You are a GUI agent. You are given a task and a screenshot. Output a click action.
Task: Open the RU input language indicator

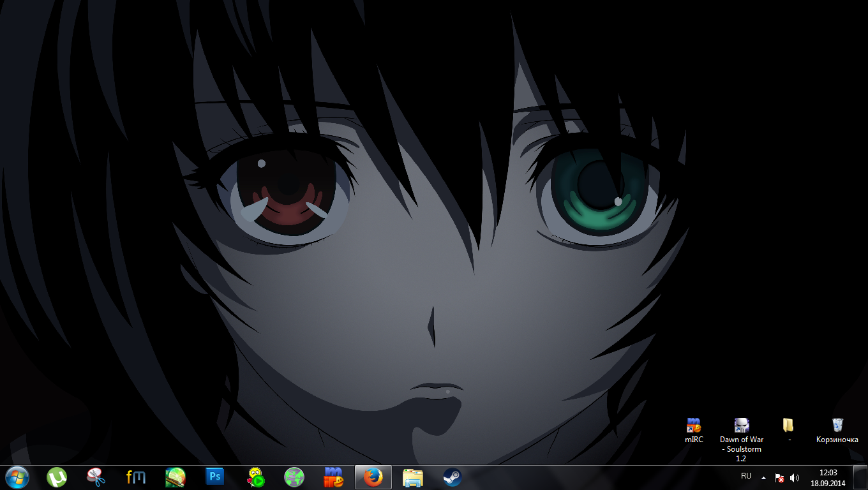(746, 477)
